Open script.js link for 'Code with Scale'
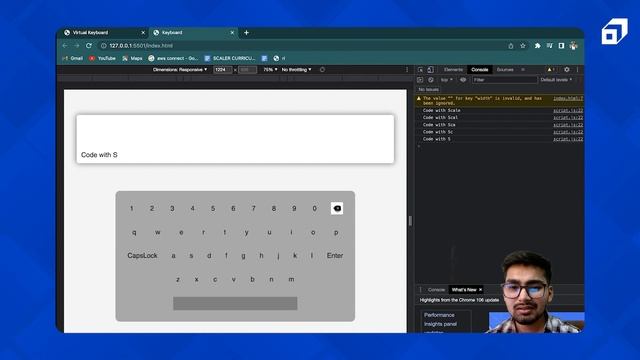This screenshot has height=360, width=640. [x=568, y=111]
